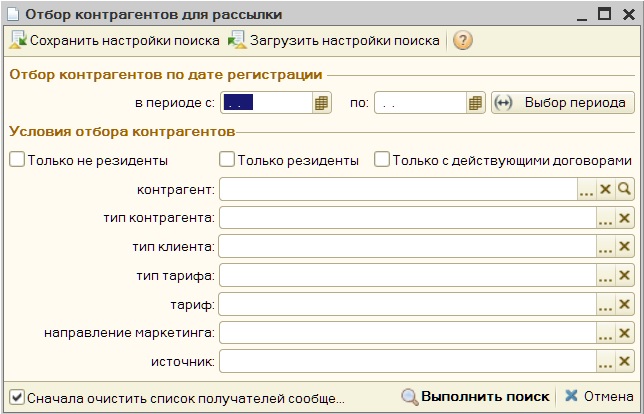Open selection dialog for 'контрагент' field
This screenshot has height=414, width=644.
tap(586, 189)
